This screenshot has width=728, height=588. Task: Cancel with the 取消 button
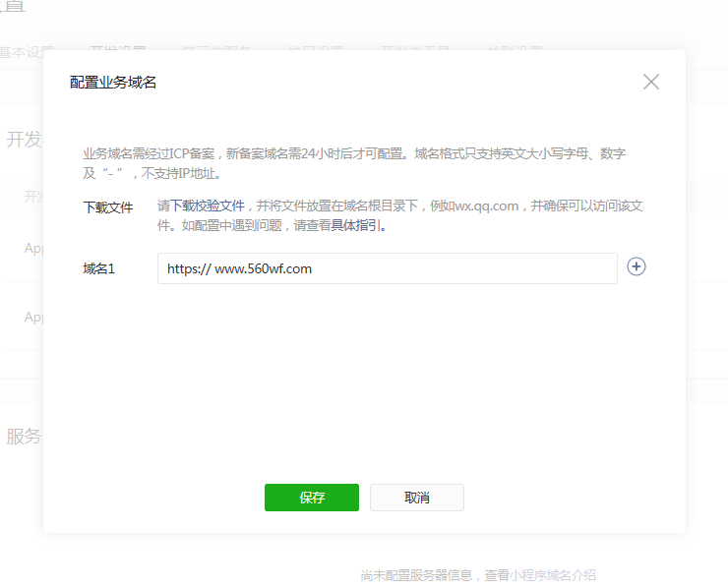coord(417,498)
